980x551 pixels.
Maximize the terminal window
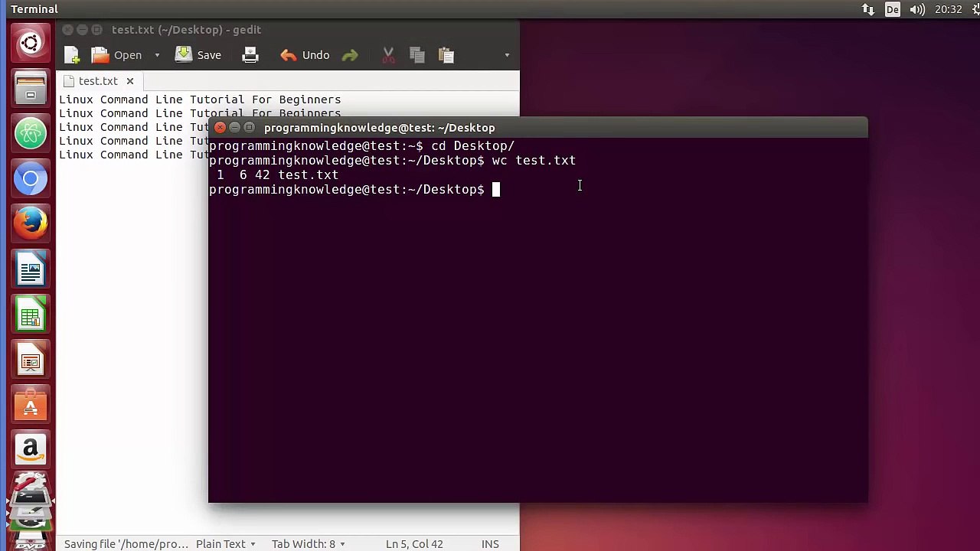click(250, 128)
